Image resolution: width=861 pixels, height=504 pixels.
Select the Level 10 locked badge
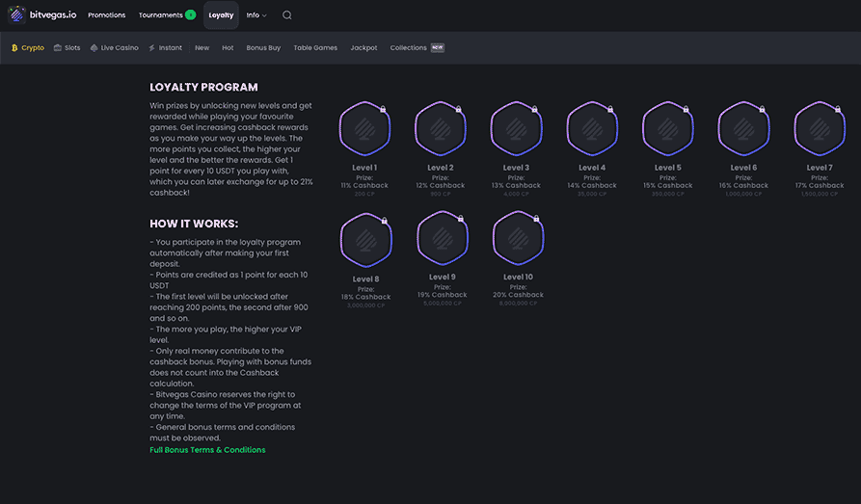click(x=518, y=241)
